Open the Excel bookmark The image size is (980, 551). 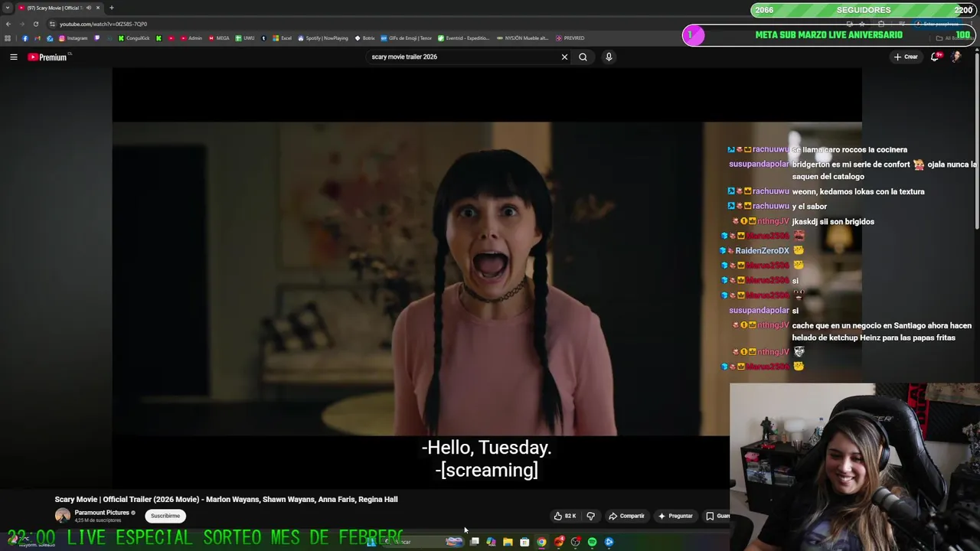(x=283, y=38)
